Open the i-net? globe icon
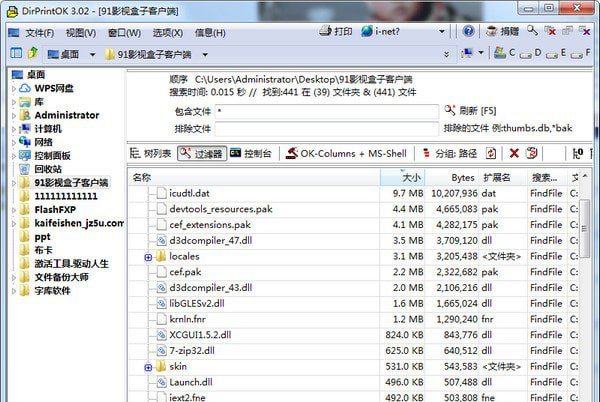This screenshot has height=402, width=600. tap(367, 31)
